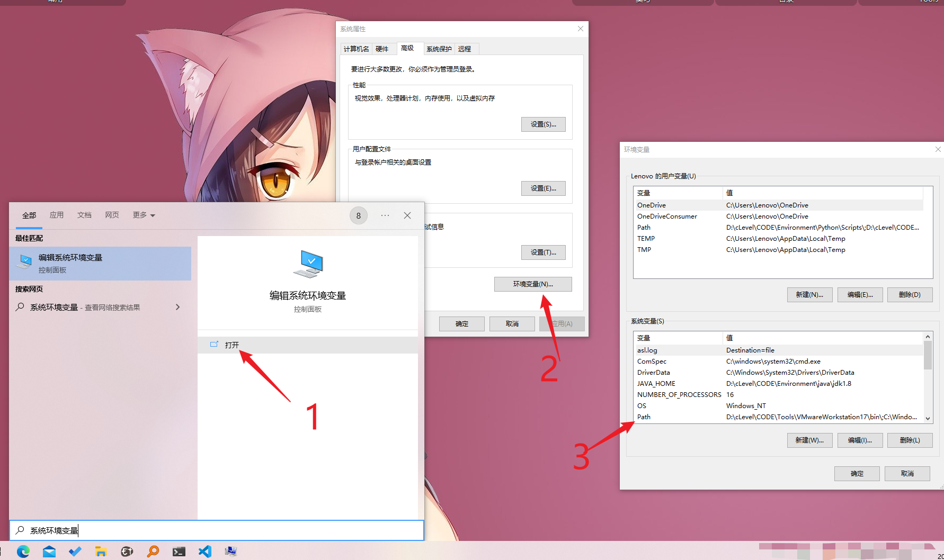This screenshot has height=560, width=944.
Task: Click the rewards badge showing 8
Action: [359, 215]
